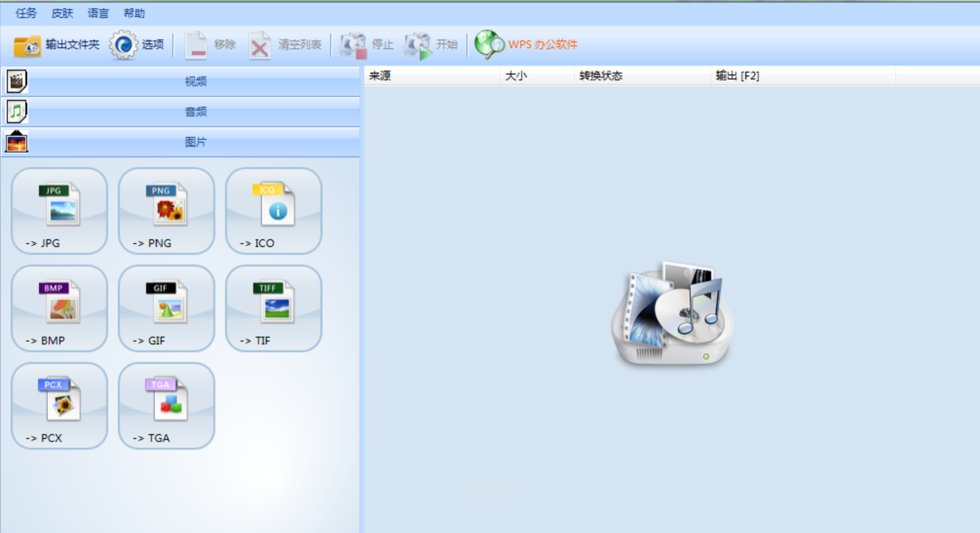The image size is (980, 533).
Task: Expand the 音频 (Audio) category panel
Action: 195,112
